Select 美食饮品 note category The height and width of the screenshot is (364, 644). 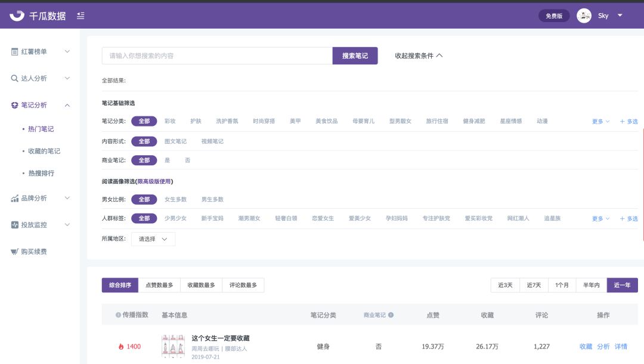pyautogui.click(x=327, y=121)
